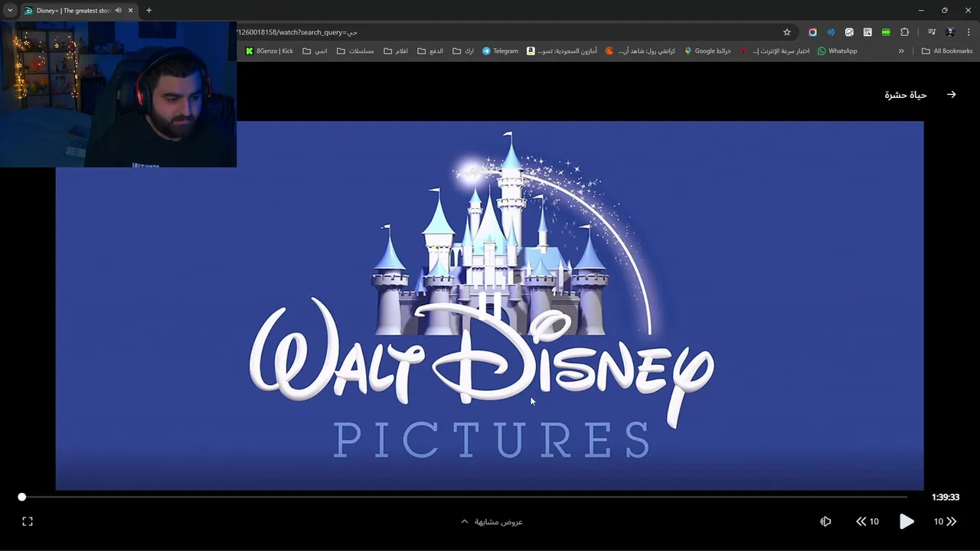Click the green extension icon in toolbar

click(886, 32)
